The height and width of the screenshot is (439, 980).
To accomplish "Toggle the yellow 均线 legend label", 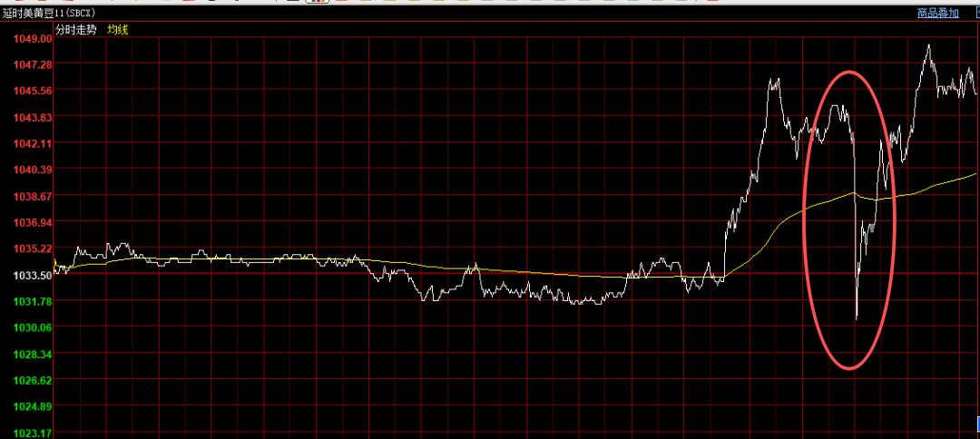I will click(x=118, y=30).
